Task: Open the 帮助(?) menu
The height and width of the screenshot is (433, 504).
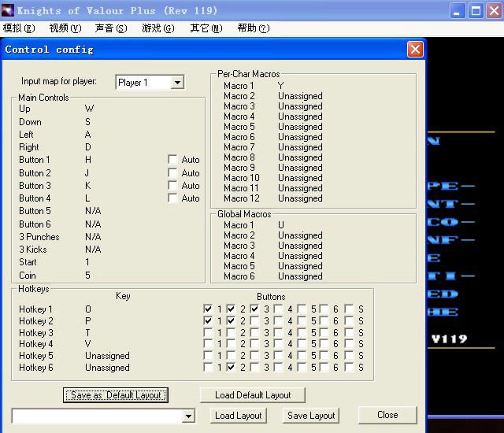Action: pos(253,28)
